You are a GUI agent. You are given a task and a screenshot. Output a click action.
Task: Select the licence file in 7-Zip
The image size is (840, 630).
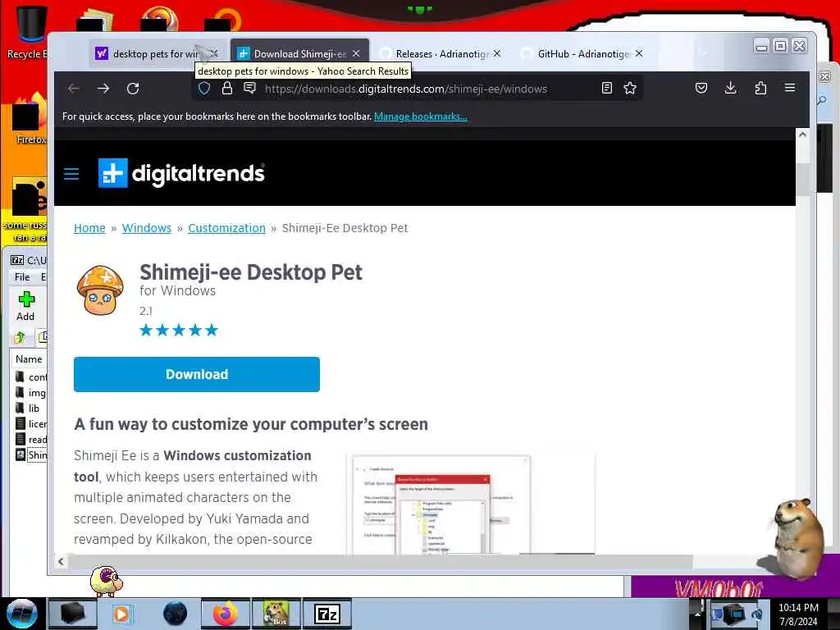click(30, 424)
